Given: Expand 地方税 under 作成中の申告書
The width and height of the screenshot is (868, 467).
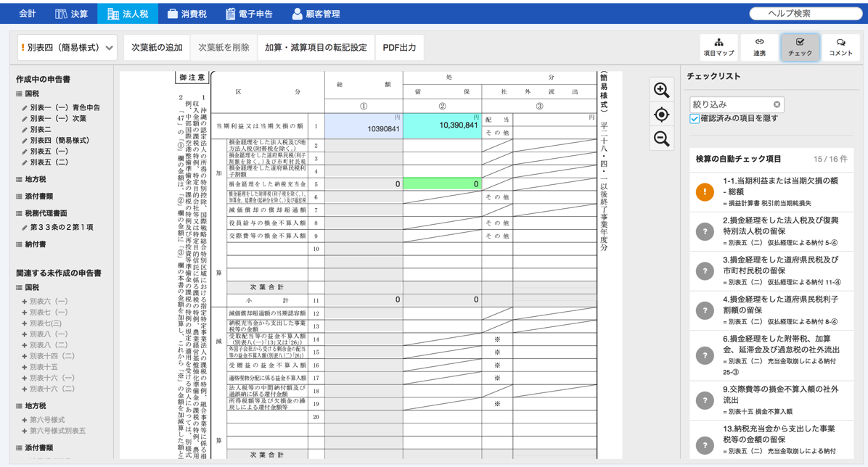Looking at the screenshot, I should 31,179.
